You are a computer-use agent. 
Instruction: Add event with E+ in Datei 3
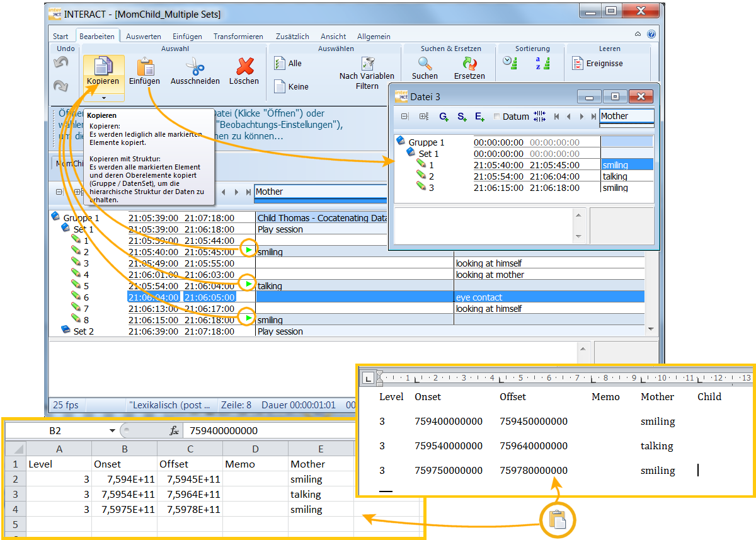[479, 117]
